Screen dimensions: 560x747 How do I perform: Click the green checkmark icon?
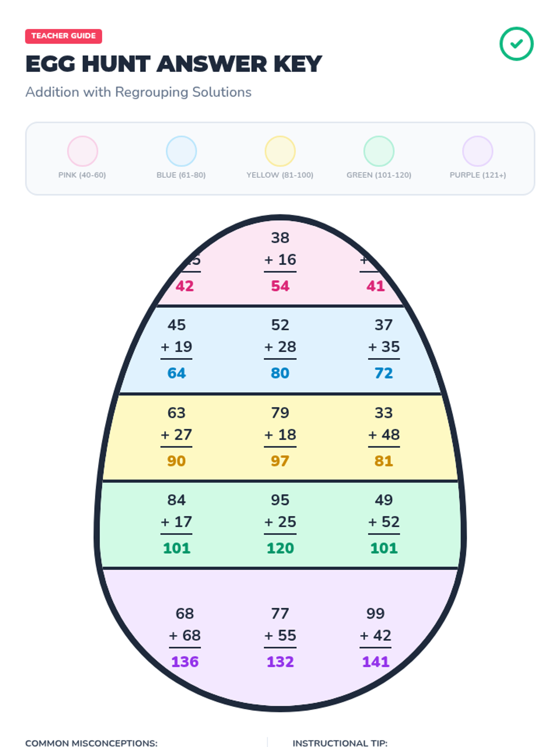[x=516, y=44]
